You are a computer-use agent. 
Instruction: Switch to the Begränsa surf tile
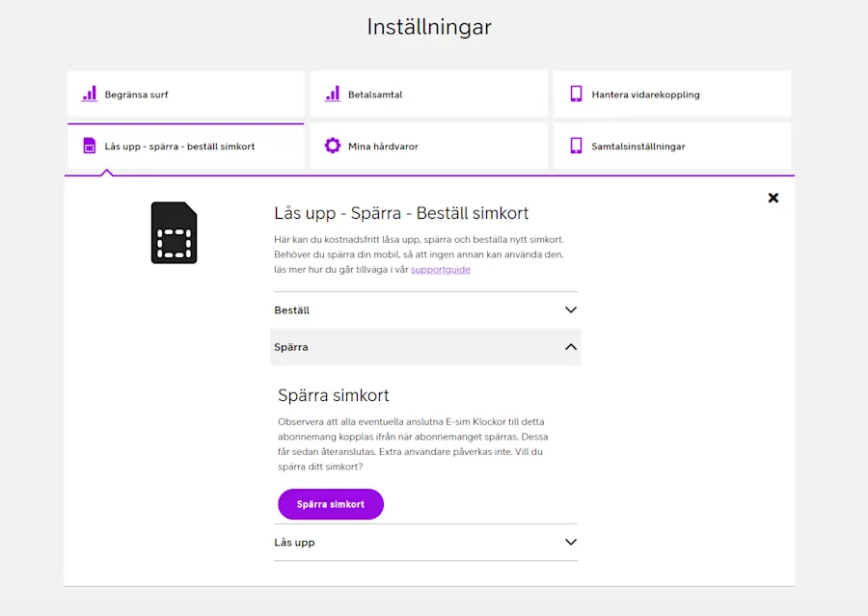coord(185,94)
